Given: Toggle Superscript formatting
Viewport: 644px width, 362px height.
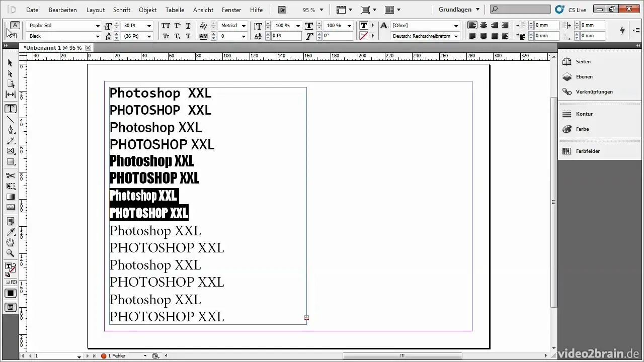Looking at the screenshot, I should pyautogui.click(x=177, y=26).
